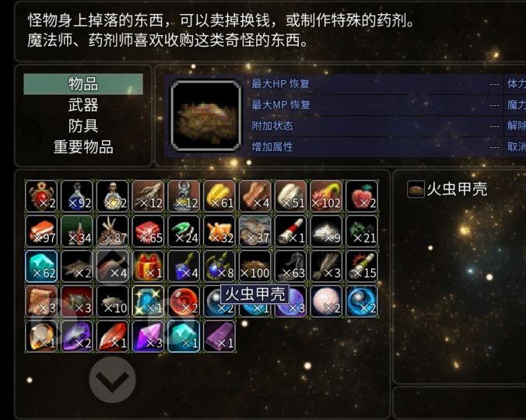
Task: Switch to the 武器 weapons category
Action: pyautogui.click(x=83, y=105)
